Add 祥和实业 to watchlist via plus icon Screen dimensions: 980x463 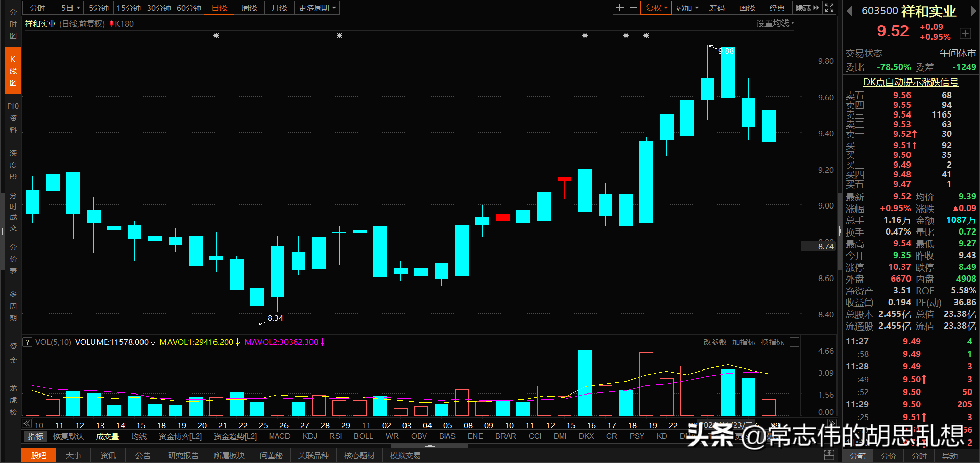click(965, 33)
